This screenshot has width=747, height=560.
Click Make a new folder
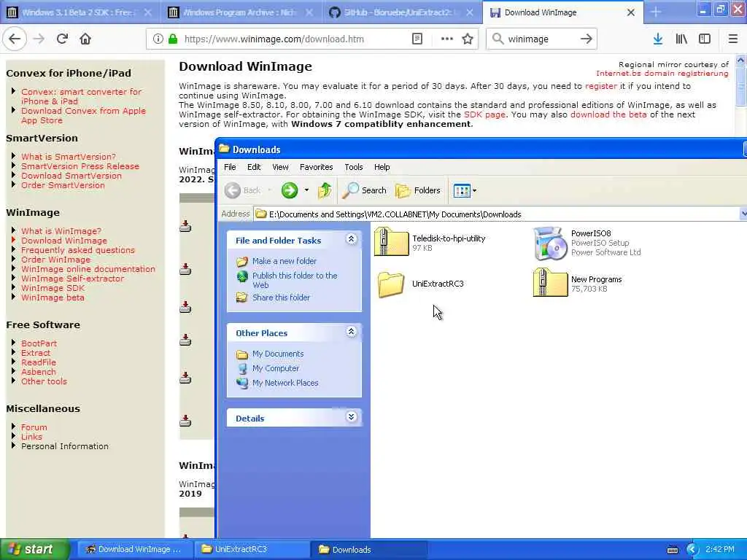click(284, 261)
